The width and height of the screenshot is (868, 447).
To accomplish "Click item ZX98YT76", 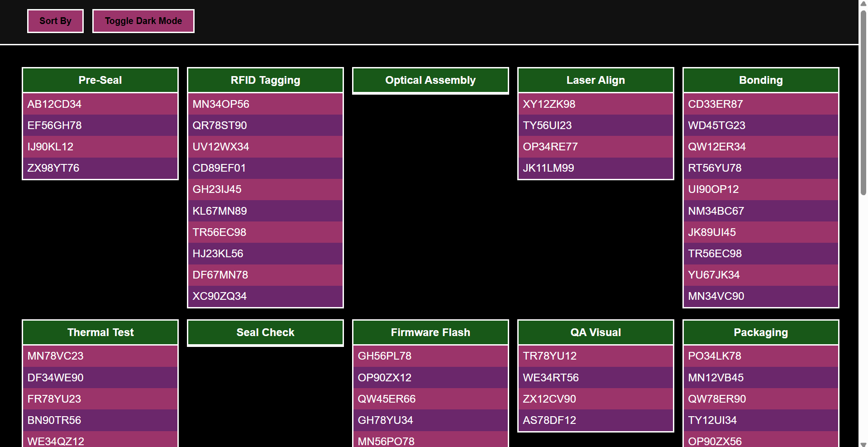I will [100, 168].
